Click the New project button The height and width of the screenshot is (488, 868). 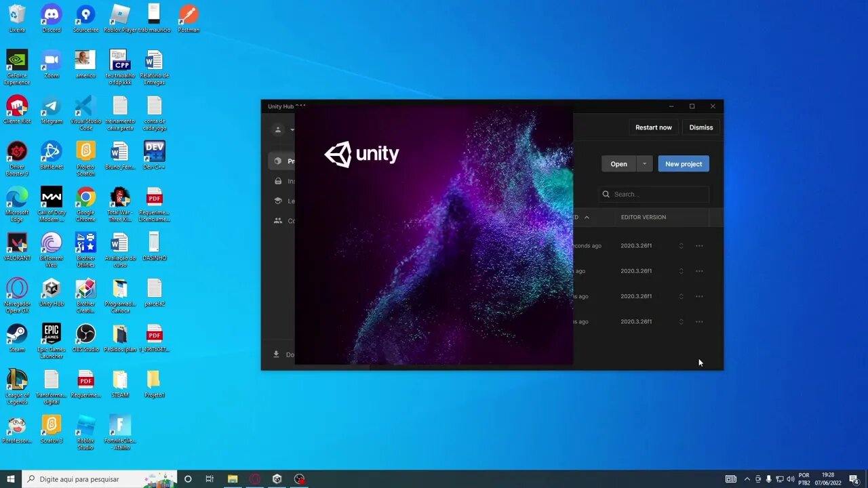pos(684,164)
